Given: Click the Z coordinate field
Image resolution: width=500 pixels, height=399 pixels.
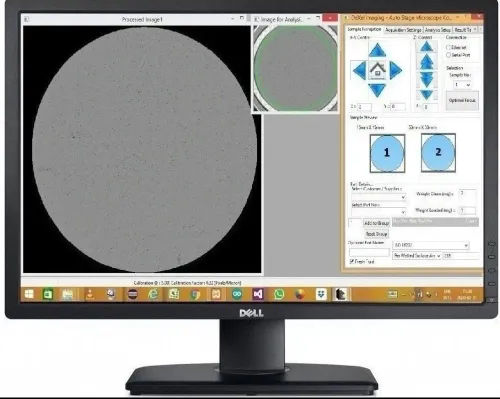Looking at the screenshot, I should click(x=430, y=107).
